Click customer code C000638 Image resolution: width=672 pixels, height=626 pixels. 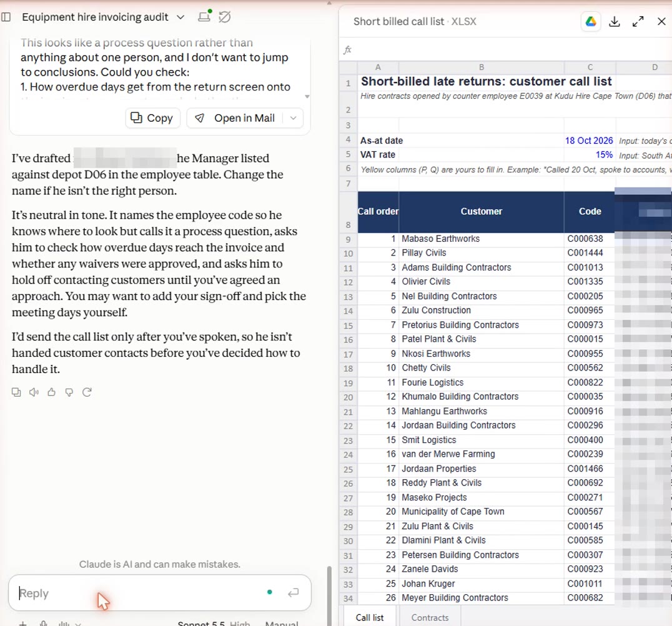click(585, 239)
